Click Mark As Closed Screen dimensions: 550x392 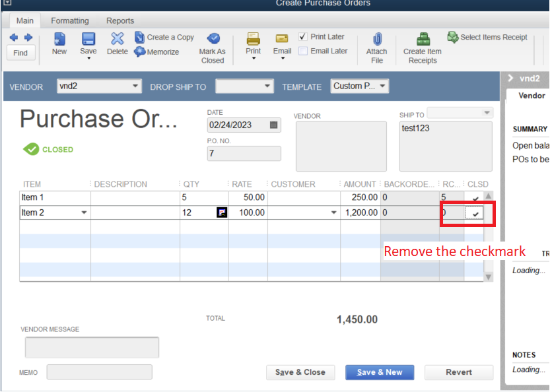point(213,44)
